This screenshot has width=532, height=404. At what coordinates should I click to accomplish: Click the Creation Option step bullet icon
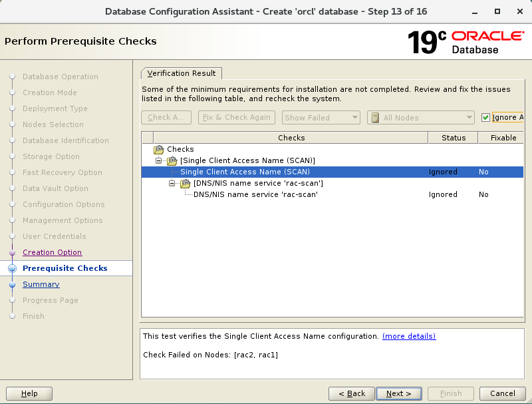[x=12, y=252]
